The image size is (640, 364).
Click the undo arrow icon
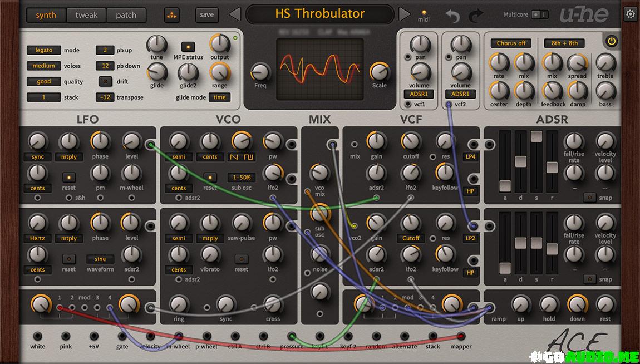[x=452, y=16]
